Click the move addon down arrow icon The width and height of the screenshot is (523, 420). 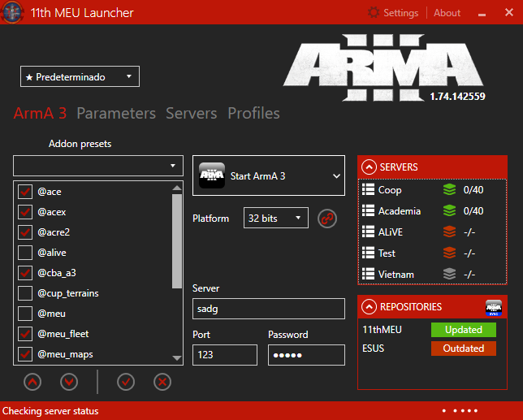coord(69,382)
